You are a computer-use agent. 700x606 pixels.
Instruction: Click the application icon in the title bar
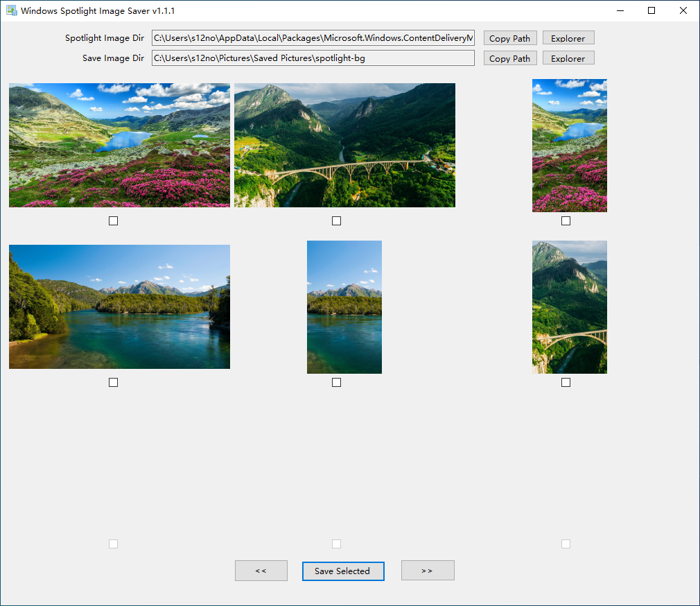(x=11, y=10)
